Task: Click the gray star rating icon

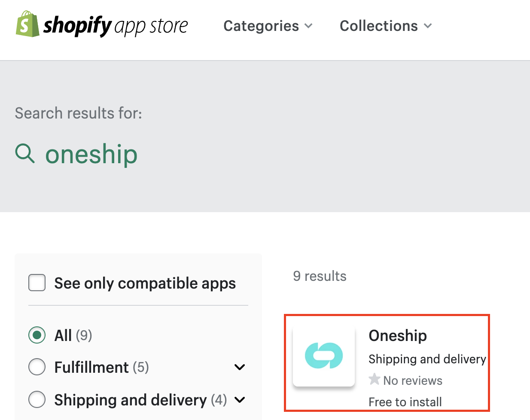Action: [375, 379]
